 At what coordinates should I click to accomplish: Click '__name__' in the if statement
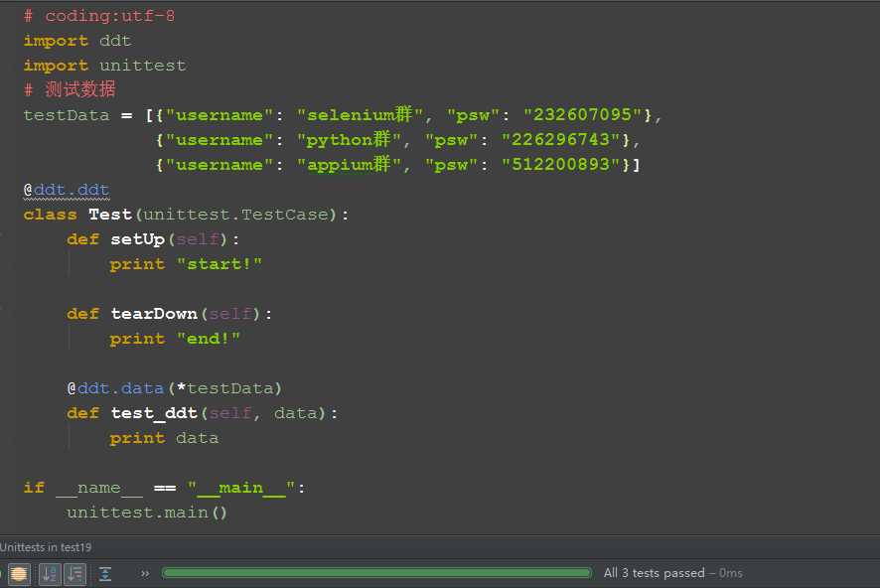(99, 488)
